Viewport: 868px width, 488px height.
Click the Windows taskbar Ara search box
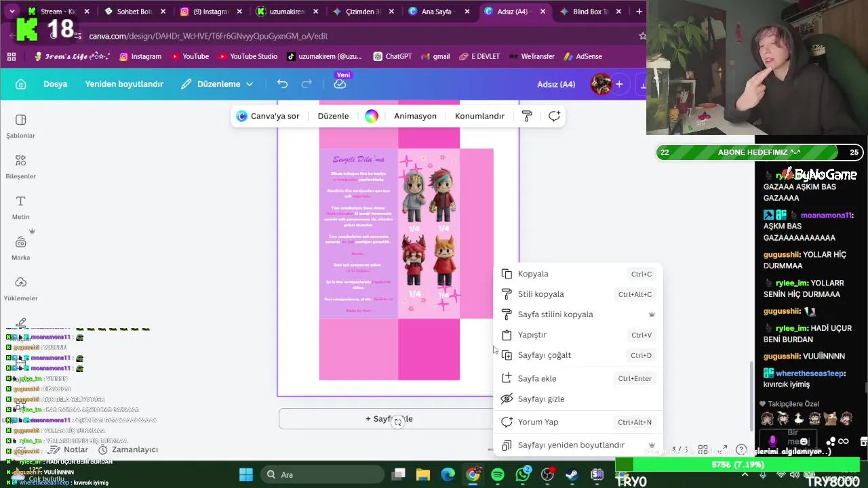(x=322, y=474)
